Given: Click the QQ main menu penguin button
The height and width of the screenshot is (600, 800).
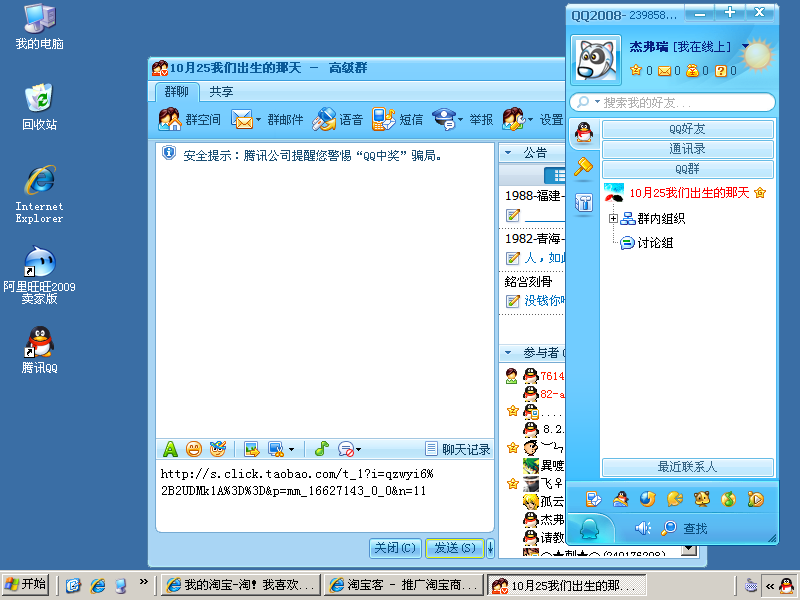Looking at the screenshot, I should pos(590,530).
